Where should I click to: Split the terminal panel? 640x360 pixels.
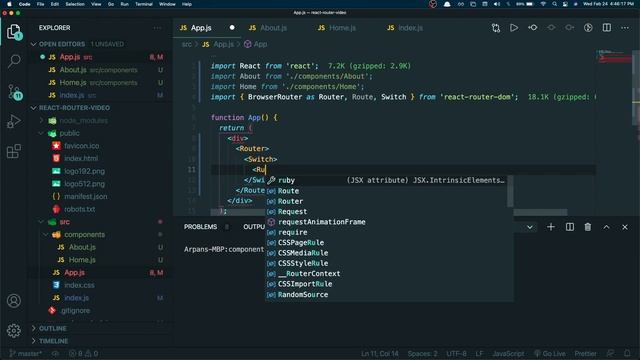click(569, 227)
